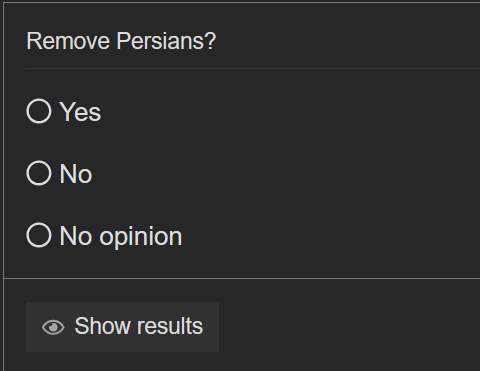
Task: Click the word Persians in the heading
Action: (x=166, y=41)
